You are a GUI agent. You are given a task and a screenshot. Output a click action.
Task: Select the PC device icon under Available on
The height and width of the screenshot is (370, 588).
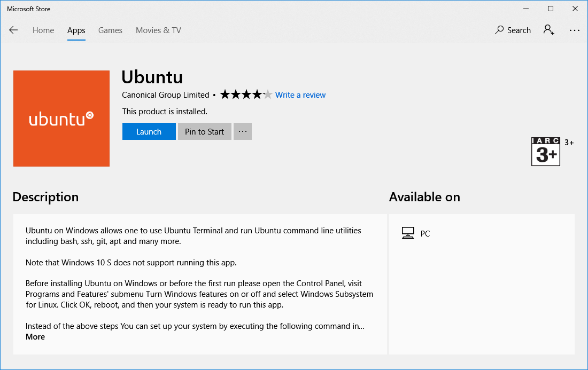tap(408, 233)
